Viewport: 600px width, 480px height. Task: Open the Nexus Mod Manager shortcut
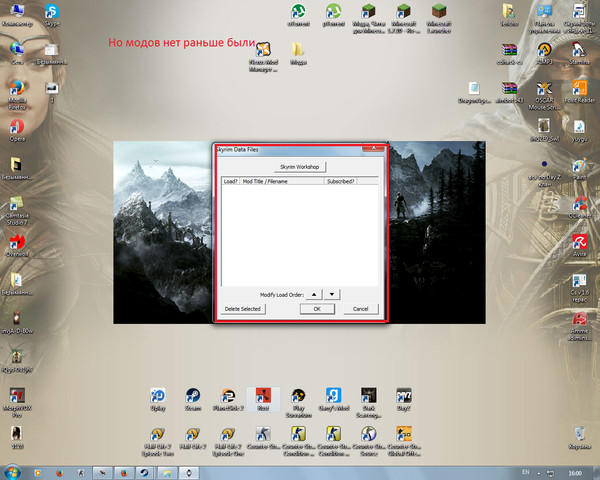point(263,57)
